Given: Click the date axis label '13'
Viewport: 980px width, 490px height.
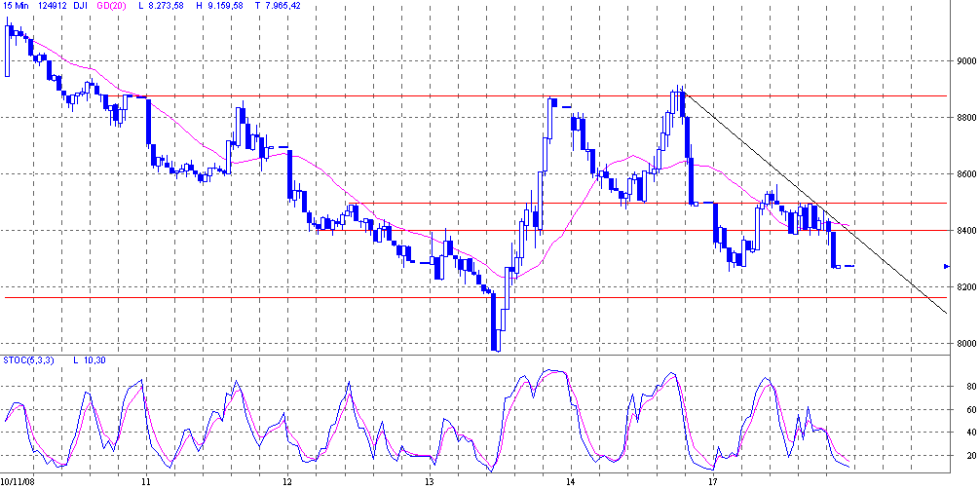Looking at the screenshot, I should pyautogui.click(x=430, y=482).
